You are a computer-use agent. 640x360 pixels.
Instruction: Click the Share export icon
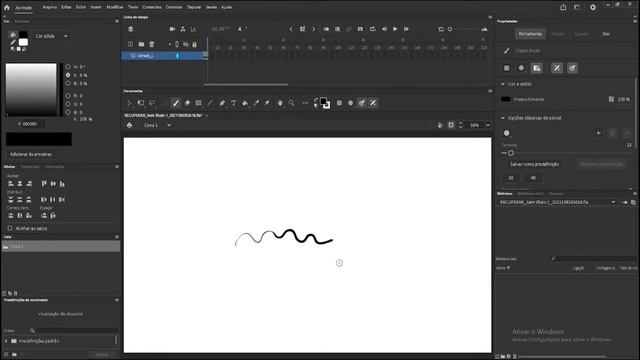click(x=563, y=7)
